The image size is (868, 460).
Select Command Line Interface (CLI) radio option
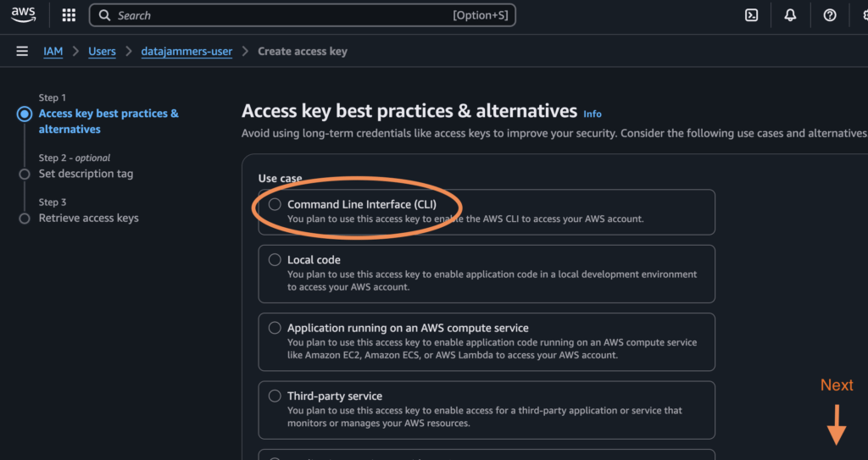tap(275, 204)
